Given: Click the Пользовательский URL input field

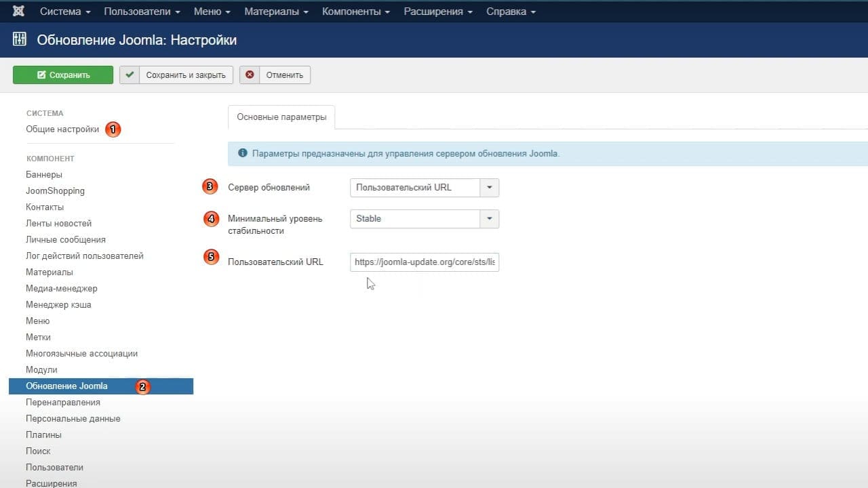Looking at the screenshot, I should coord(425,262).
